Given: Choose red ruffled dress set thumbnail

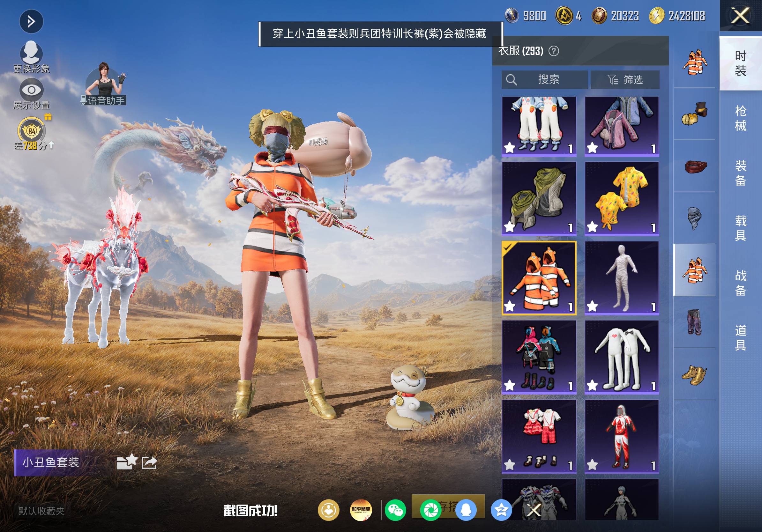Looking at the screenshot, I should tap(539, 437).
